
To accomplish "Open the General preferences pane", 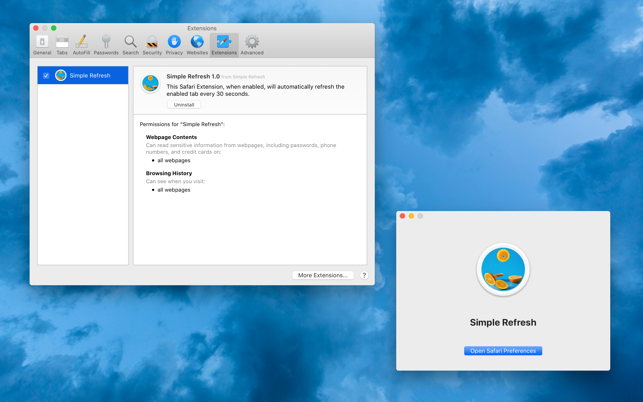I will point(42,45).
